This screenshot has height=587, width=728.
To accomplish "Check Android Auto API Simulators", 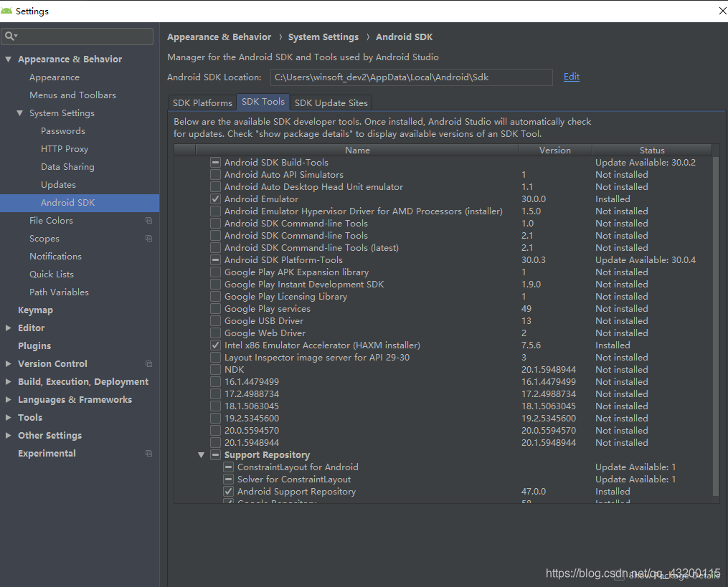I will click(215, 174).
